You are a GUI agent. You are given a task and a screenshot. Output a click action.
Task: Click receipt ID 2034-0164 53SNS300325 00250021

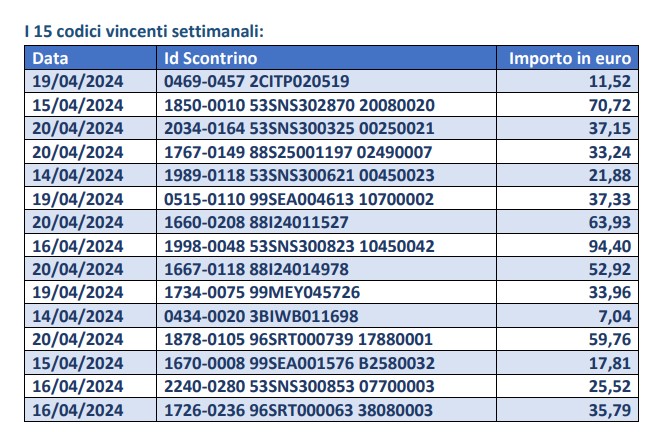(299, 128)
